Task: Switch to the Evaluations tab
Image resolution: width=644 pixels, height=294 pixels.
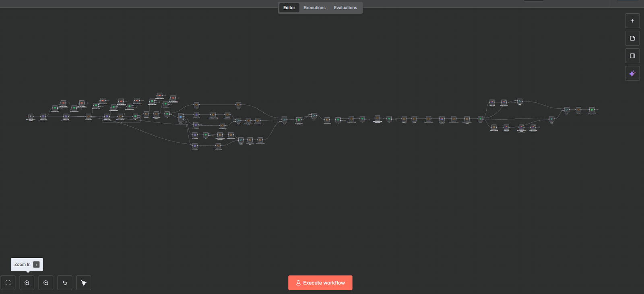Action: click(x=345, y=8)
